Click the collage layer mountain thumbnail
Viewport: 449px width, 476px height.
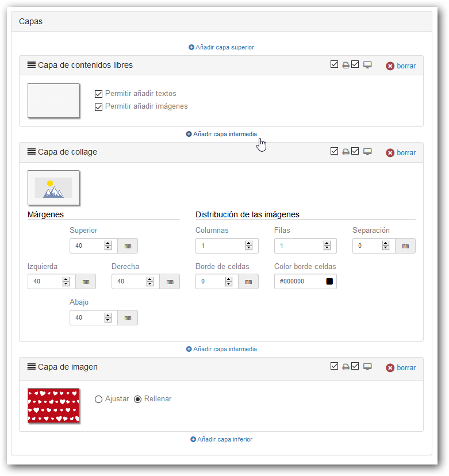point(53,187)
